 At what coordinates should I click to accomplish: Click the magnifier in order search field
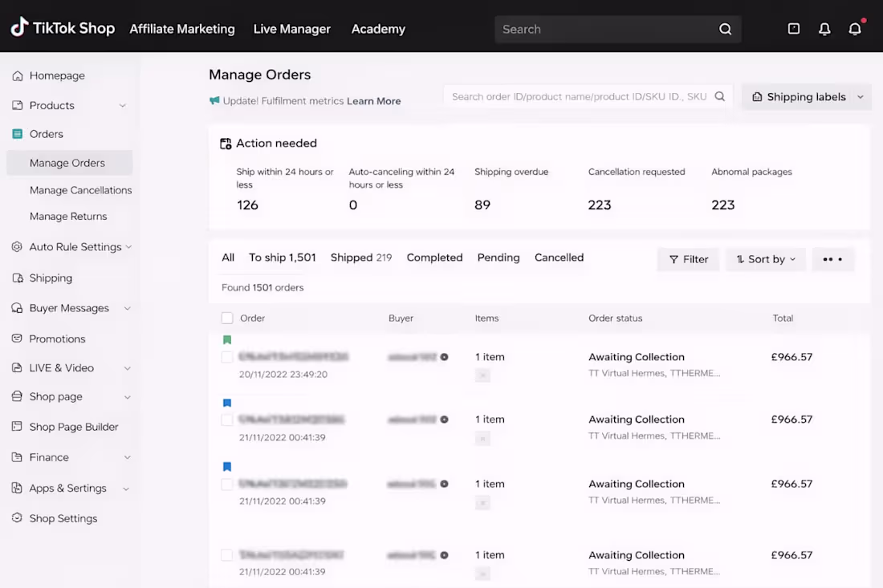coord(720,96)
